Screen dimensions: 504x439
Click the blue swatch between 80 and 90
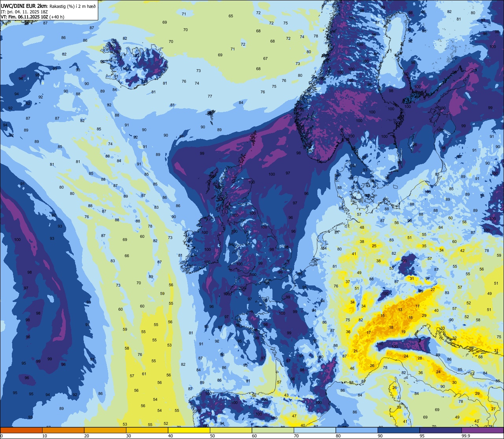pyautogui.click(x=357, y=430)
